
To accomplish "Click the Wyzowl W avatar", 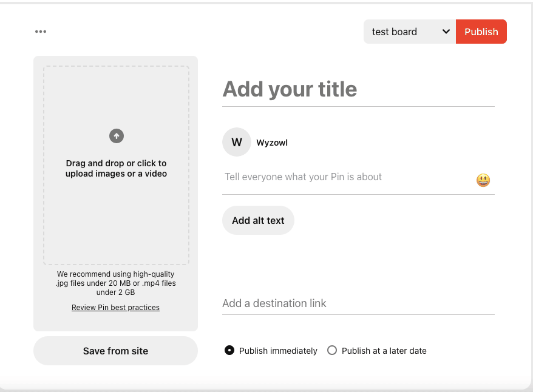I will 237,142.
